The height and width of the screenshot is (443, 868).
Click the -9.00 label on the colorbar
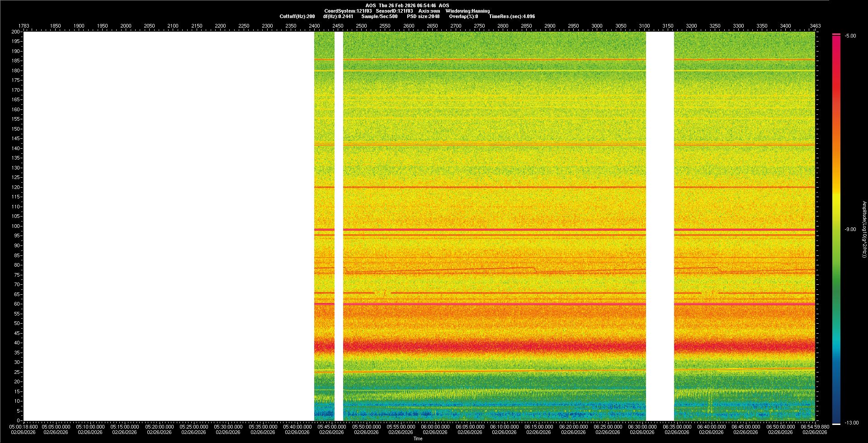pos(850,230)
